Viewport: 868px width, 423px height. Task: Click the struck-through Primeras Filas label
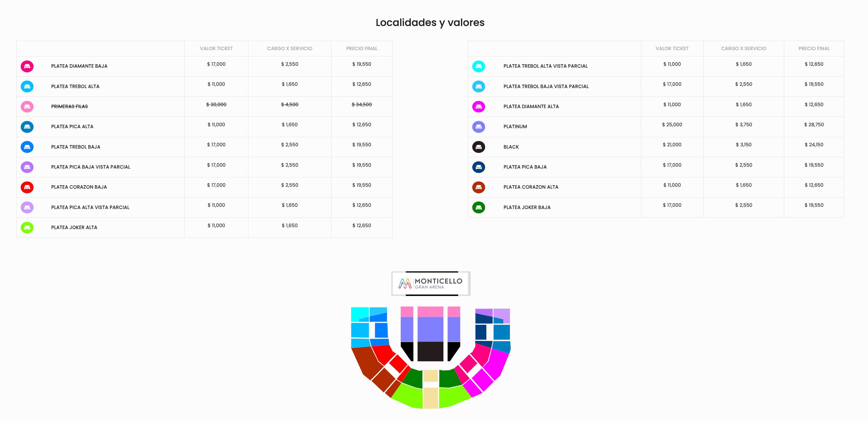[69, 107]
